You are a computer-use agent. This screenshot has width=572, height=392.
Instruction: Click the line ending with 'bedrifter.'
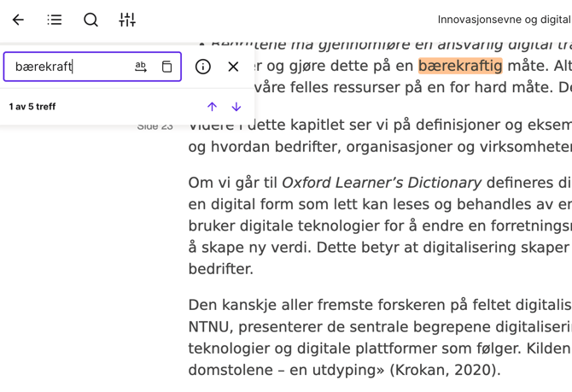220,268
